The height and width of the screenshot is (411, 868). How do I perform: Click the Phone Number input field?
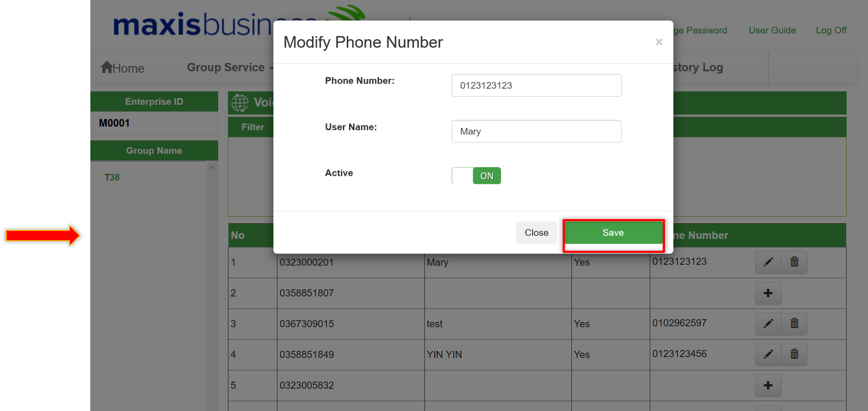pos(536,85)
